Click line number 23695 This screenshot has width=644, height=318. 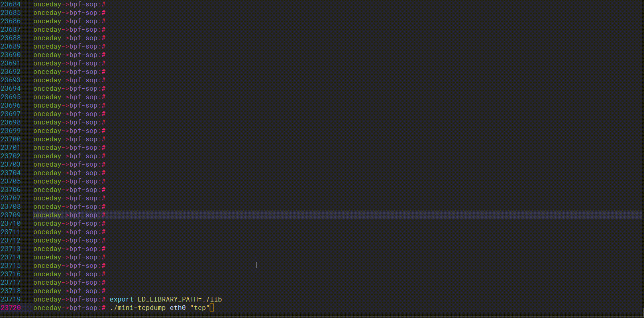[x=11, y=97]
